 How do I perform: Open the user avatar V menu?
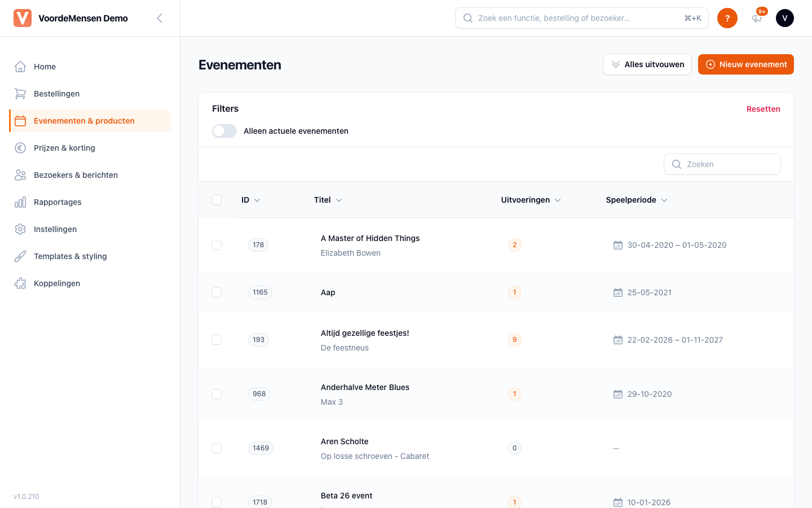click(785, 18)
